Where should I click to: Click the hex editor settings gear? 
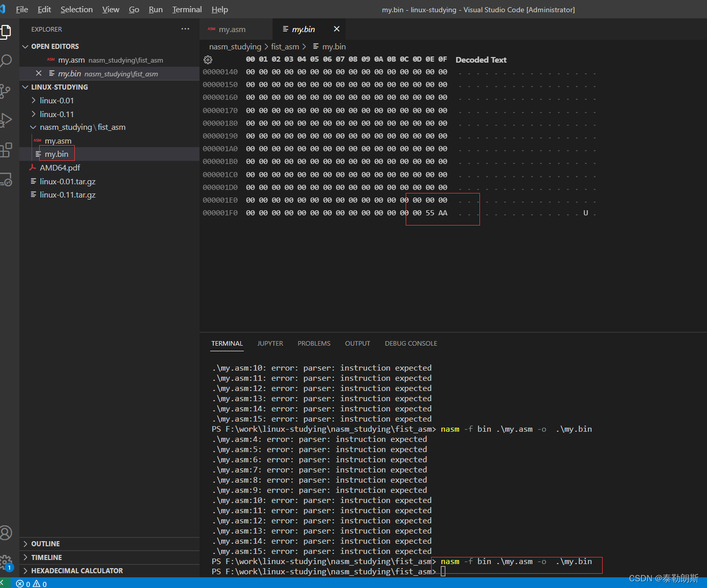point(208,60)
